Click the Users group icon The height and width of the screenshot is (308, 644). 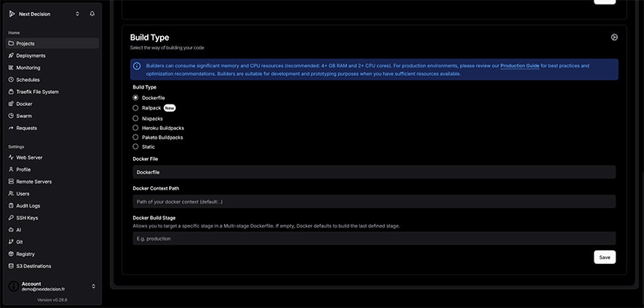pyautogui.click(x=11, y=193)
